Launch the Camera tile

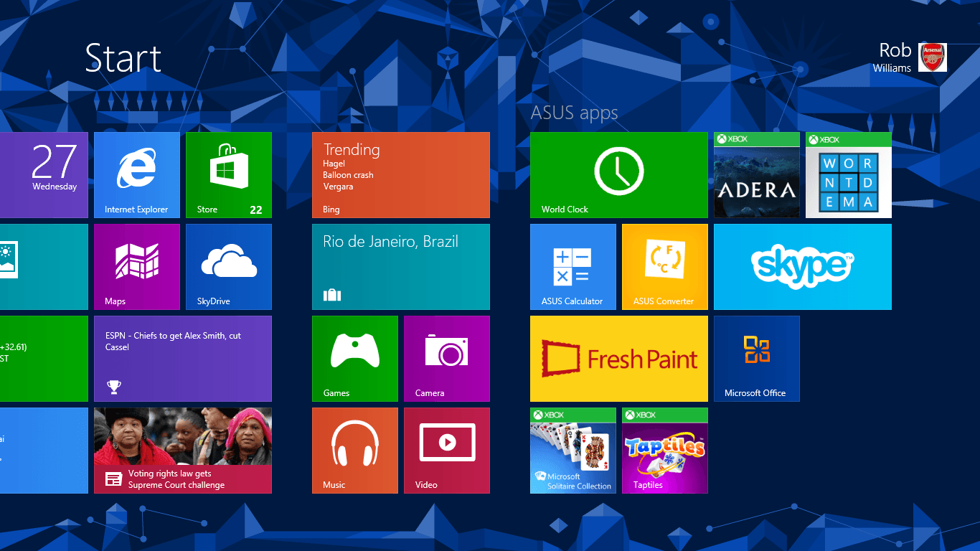(x=447, y=358)
